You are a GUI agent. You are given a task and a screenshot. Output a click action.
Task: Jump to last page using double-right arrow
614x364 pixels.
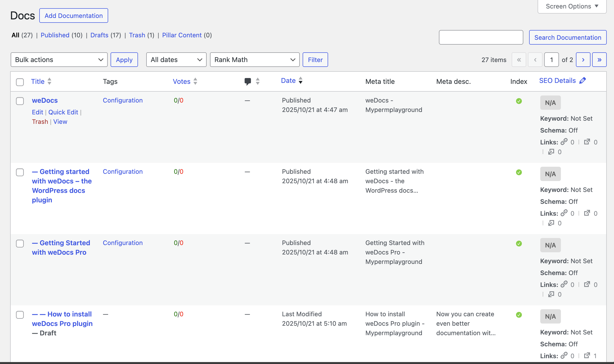click(599, 60)
